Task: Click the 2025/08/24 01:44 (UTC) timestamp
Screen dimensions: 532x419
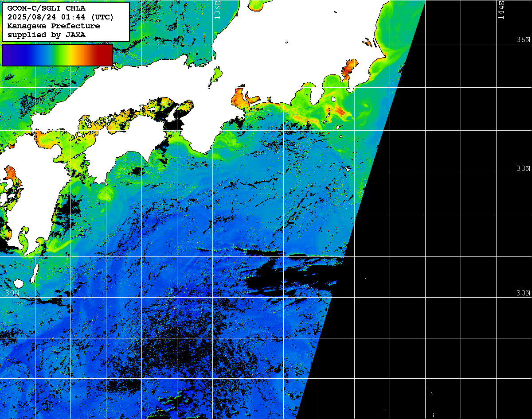Action: click(x=60, y=17)
